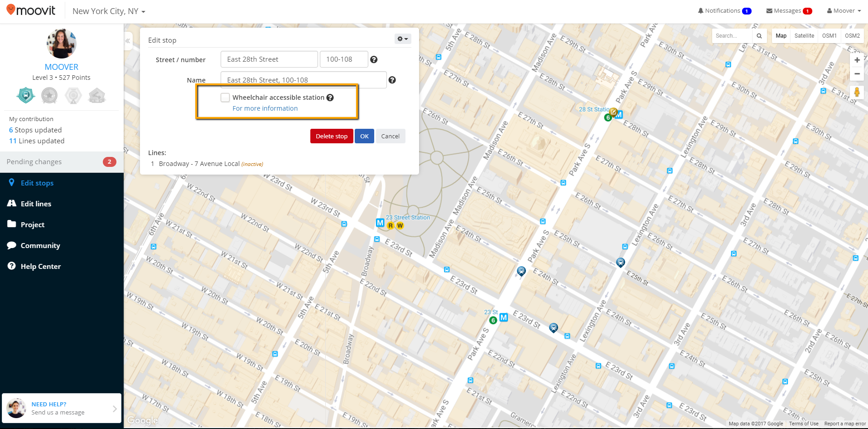Go to Edit lines
Viewport: 868px width, 429px height.
[36, 204]
